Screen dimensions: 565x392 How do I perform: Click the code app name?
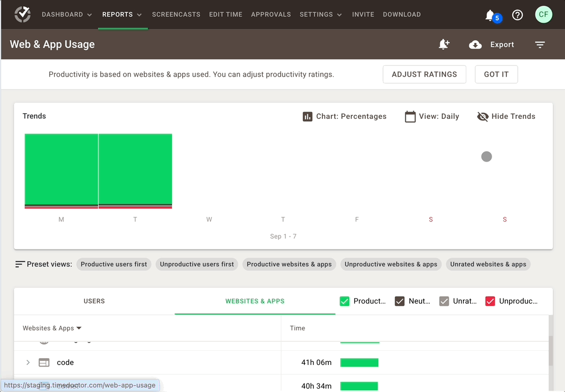coord(65,363)
